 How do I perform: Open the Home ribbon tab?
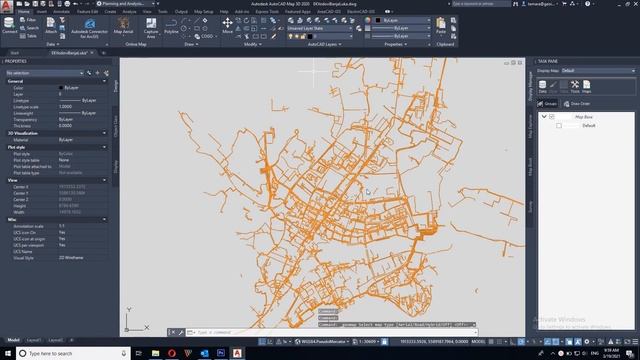tap(24, 12)
